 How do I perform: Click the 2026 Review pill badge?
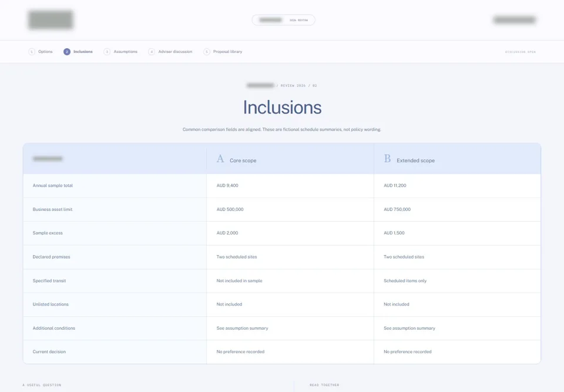point(283,20)
